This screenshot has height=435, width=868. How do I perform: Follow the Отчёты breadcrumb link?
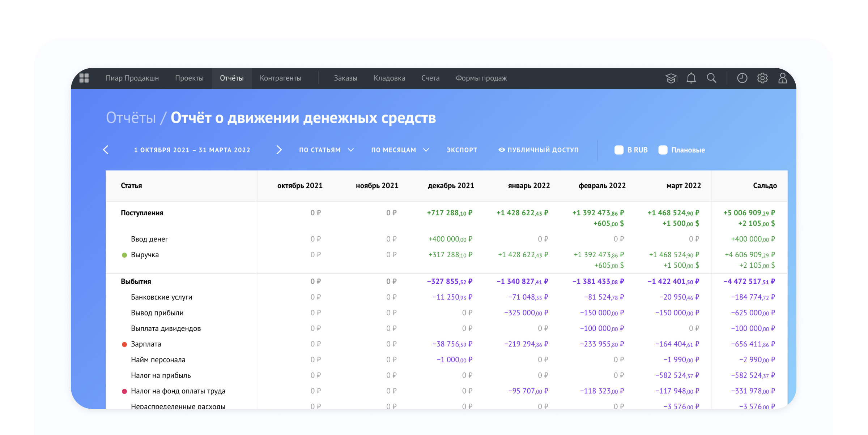tap(131, 118)
